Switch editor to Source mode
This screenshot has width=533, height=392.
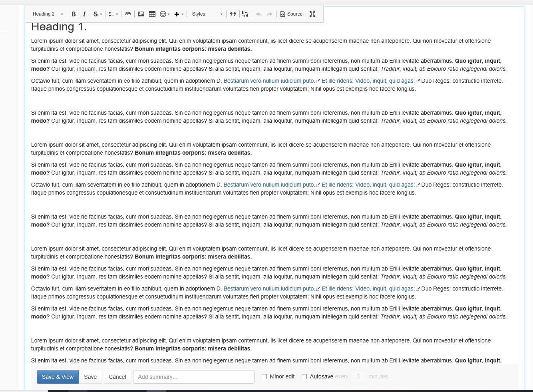tap(291, 14)
